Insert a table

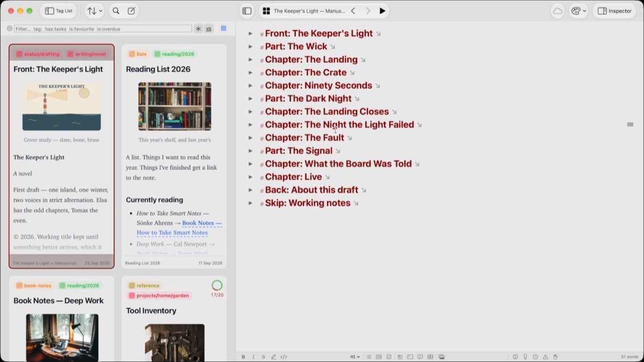(x=430, y=357)
